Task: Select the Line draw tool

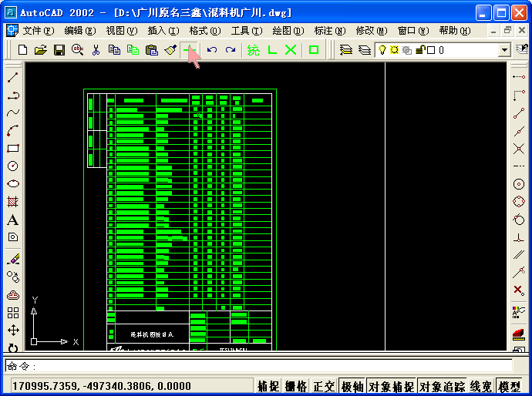Action: coord(13,78)
